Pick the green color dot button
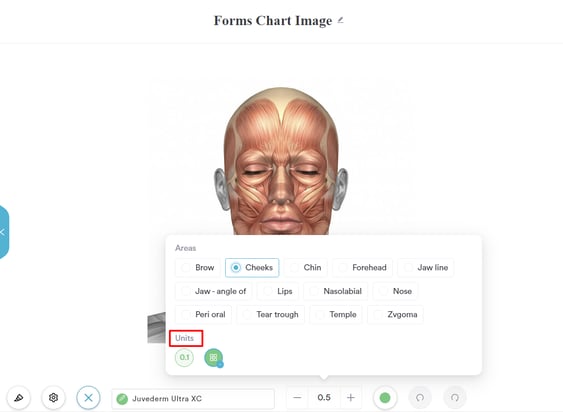The width and height of the screenshot is (563, 412). (x=385, y=398)
